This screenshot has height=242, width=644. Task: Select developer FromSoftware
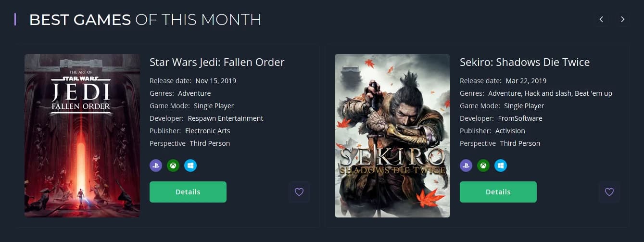click(520, 118)
